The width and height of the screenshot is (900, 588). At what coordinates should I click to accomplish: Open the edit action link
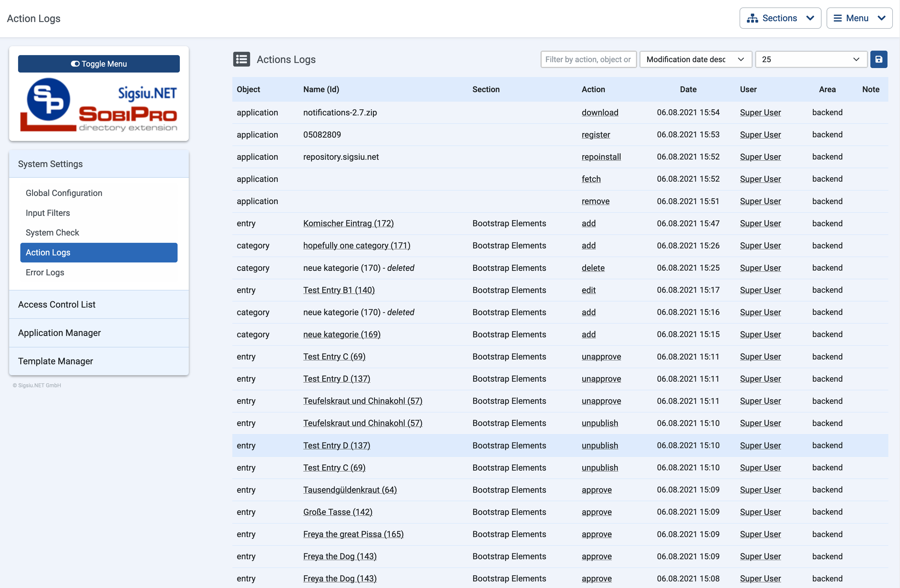[588, 290]
